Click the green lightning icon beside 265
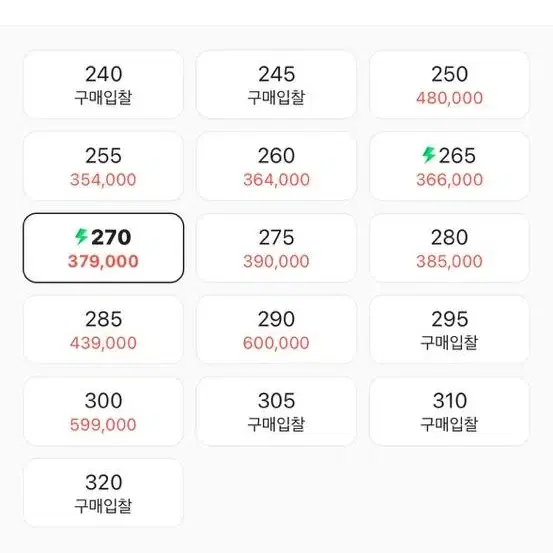 (x=429, y=155)
